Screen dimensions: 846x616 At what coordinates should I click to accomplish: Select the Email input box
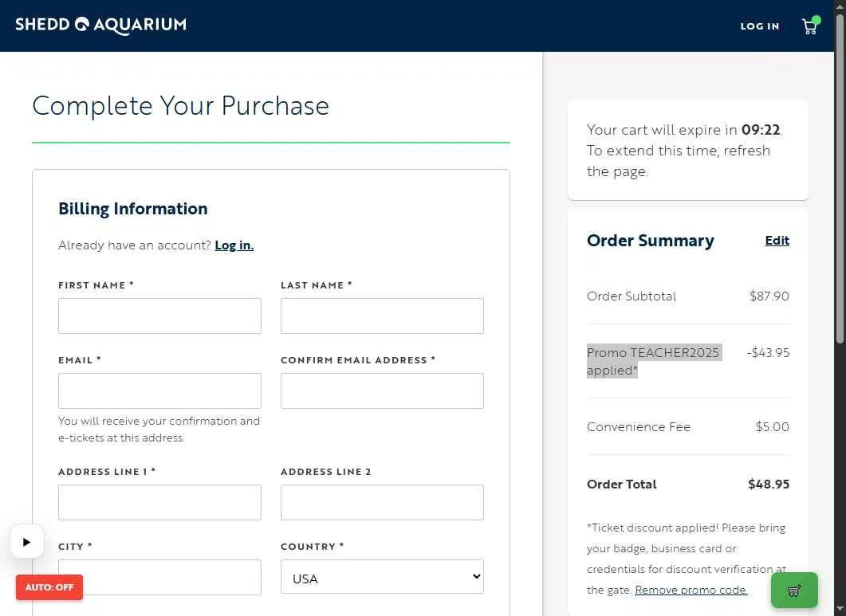tap(159, 391)
